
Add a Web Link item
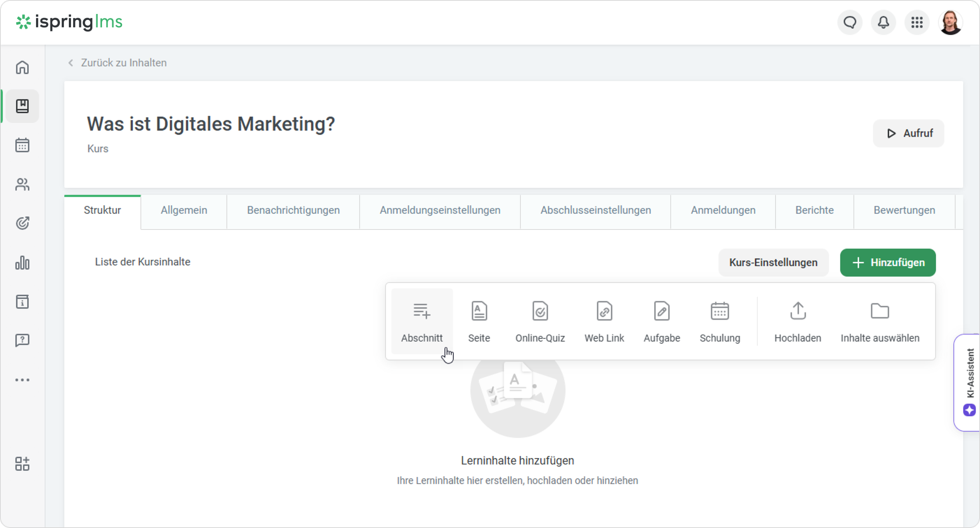[x=604, y=321]
